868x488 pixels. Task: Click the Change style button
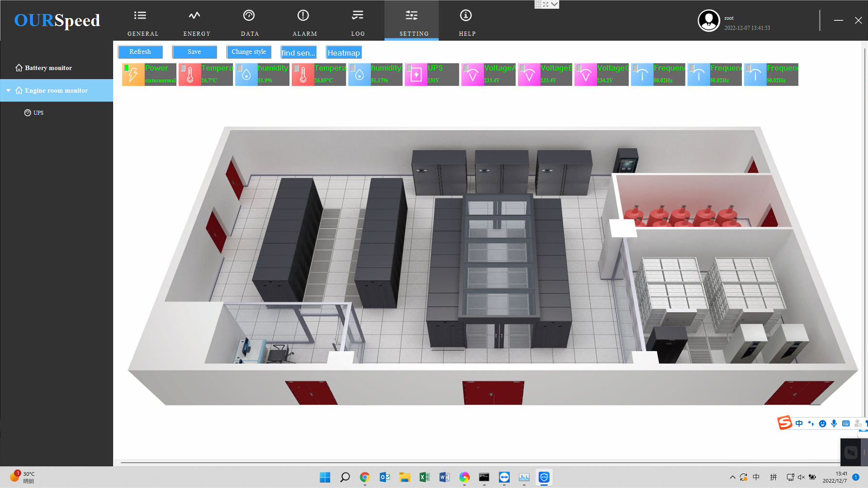(249, 52)
